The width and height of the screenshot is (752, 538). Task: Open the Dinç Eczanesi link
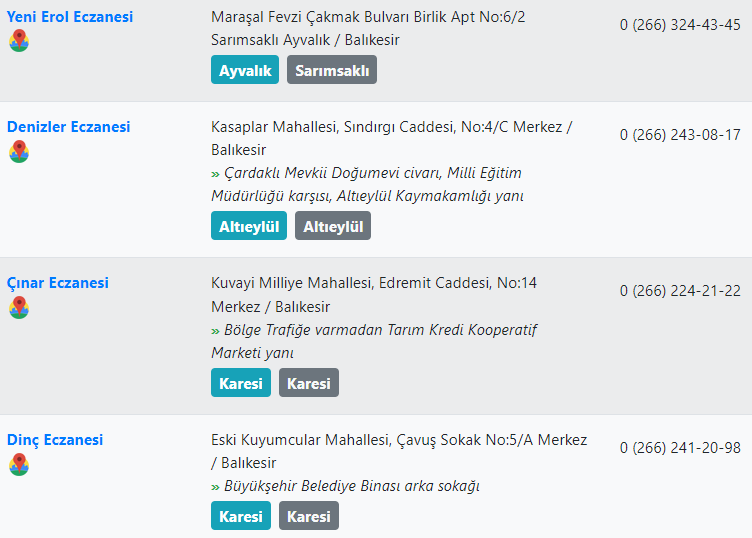[x=55, y=440]
